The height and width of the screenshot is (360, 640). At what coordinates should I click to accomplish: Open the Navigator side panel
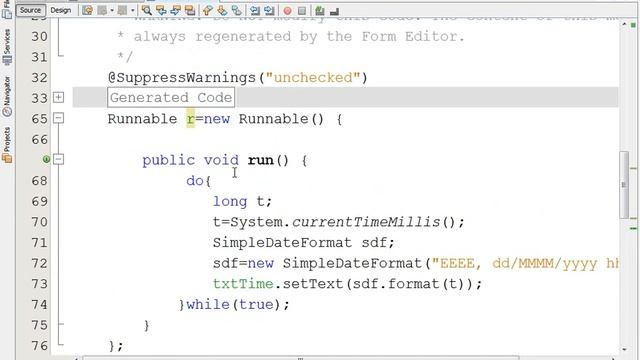7,97
